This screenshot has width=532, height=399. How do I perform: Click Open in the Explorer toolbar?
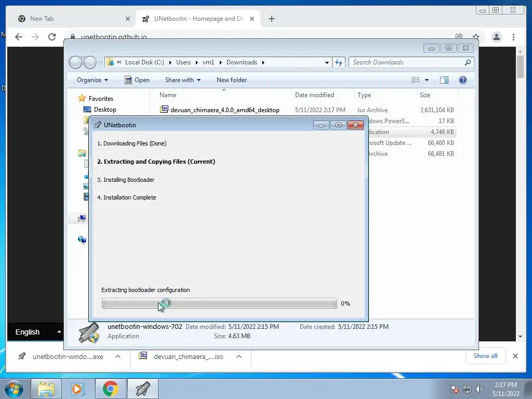[137, 80]
